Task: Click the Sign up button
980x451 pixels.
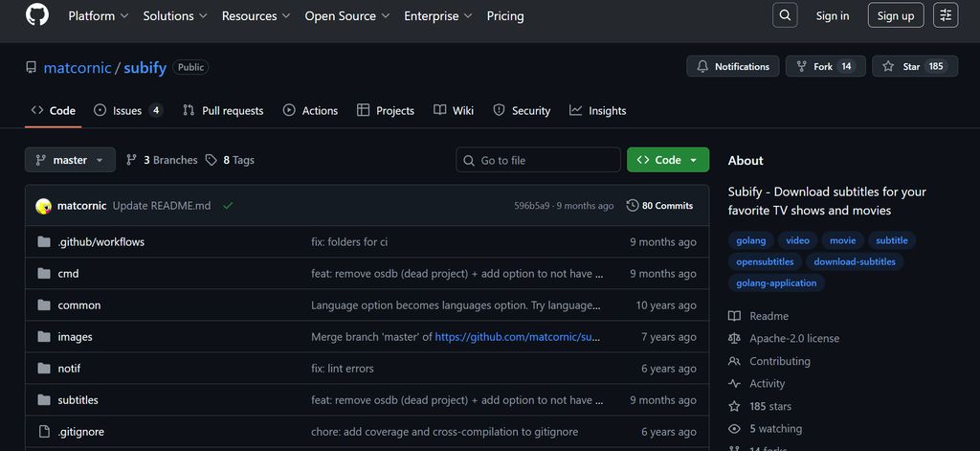Action: (896, 15)
